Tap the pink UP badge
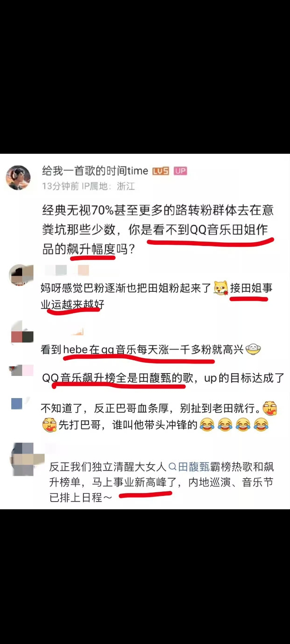290x644 pixels. click(180, 171)
